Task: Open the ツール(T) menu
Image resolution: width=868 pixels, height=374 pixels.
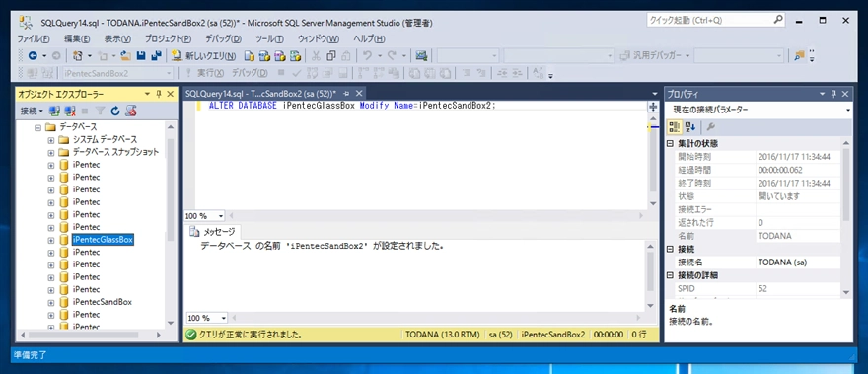Action: [x=269, y=39]
